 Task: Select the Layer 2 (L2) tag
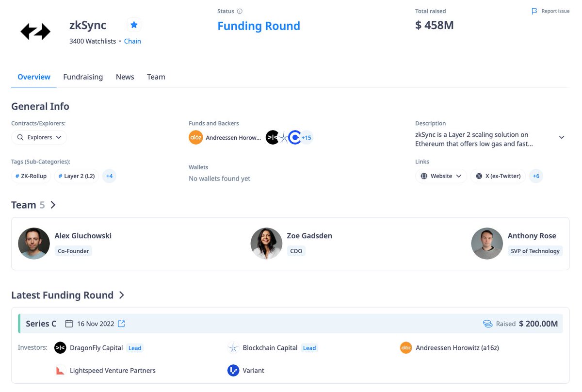click(77, 176)
